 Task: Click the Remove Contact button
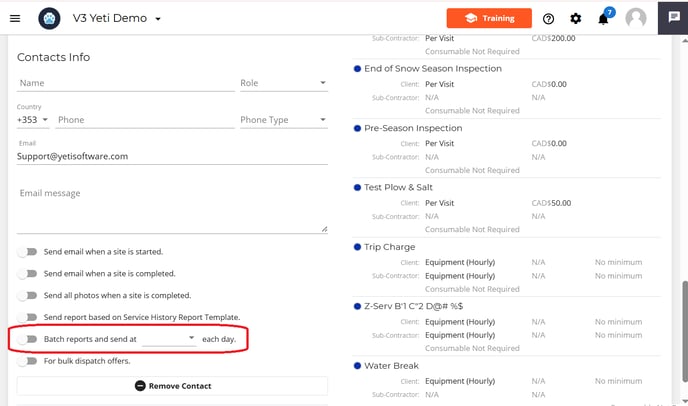coord(172,386)
